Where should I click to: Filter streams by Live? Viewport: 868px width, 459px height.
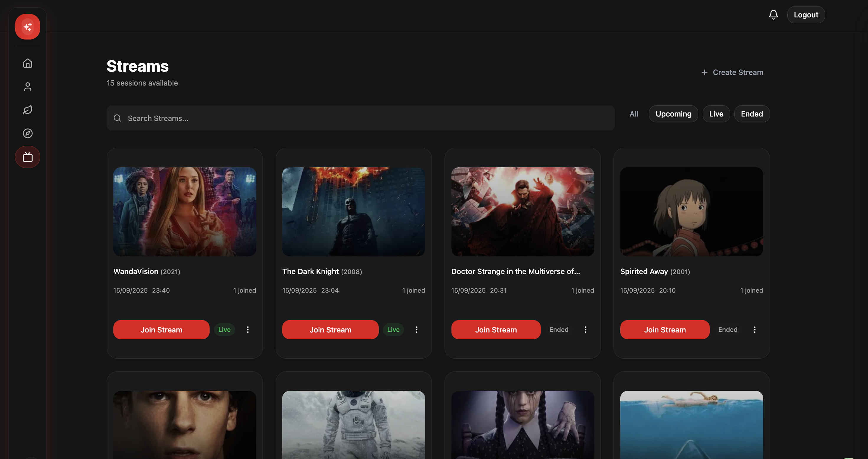[716, 114]
